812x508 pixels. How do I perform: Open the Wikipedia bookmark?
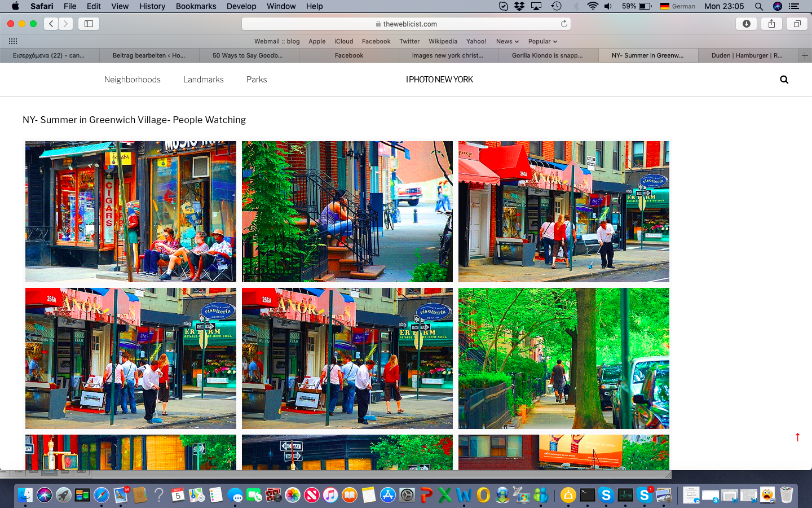pyautogui.click(x=443, y=41)
